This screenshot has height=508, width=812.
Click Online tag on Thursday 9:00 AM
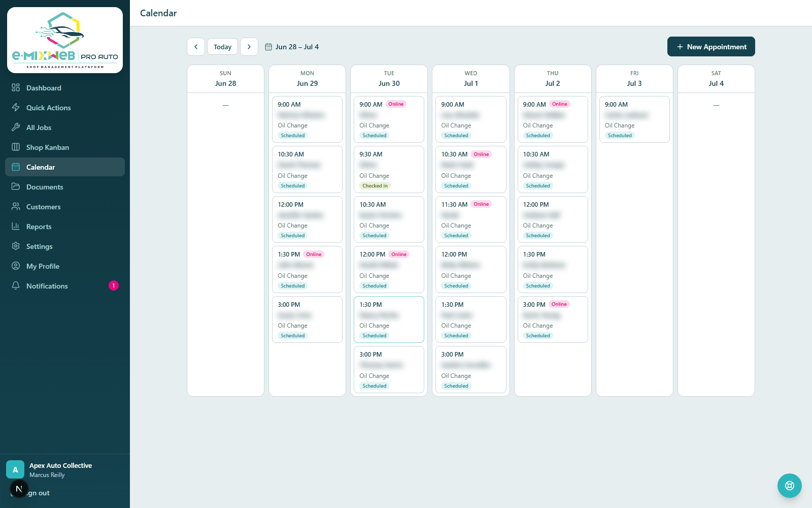click(x=560, y=104)
